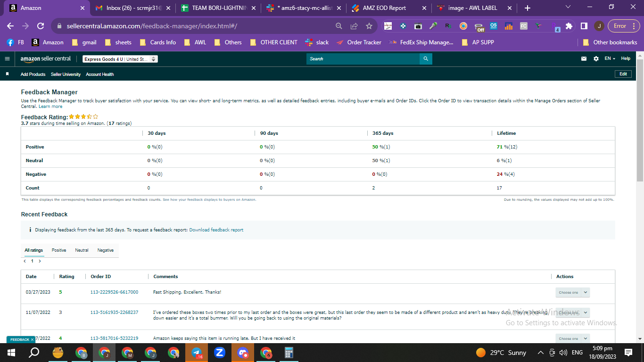Image resolution: width=644 pixels, height=362 pixels.
Task: Show hidden system tray icons
Action: (540, 353)
